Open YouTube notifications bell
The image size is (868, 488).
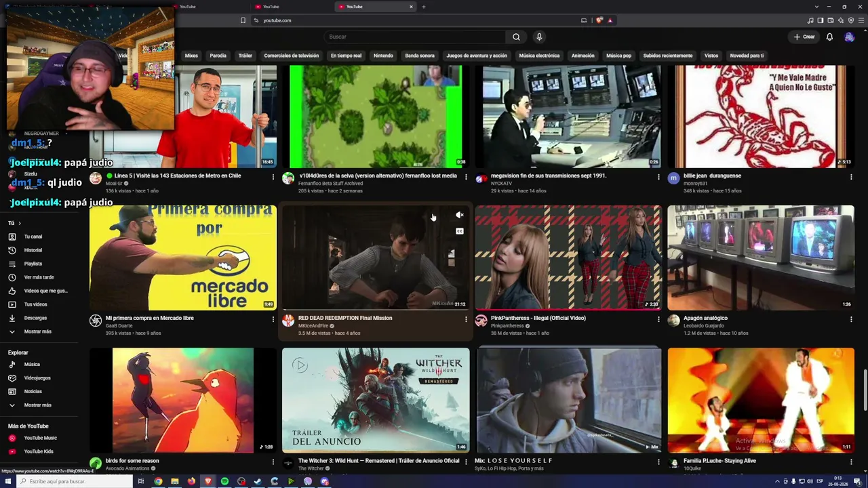click(829, 37)
